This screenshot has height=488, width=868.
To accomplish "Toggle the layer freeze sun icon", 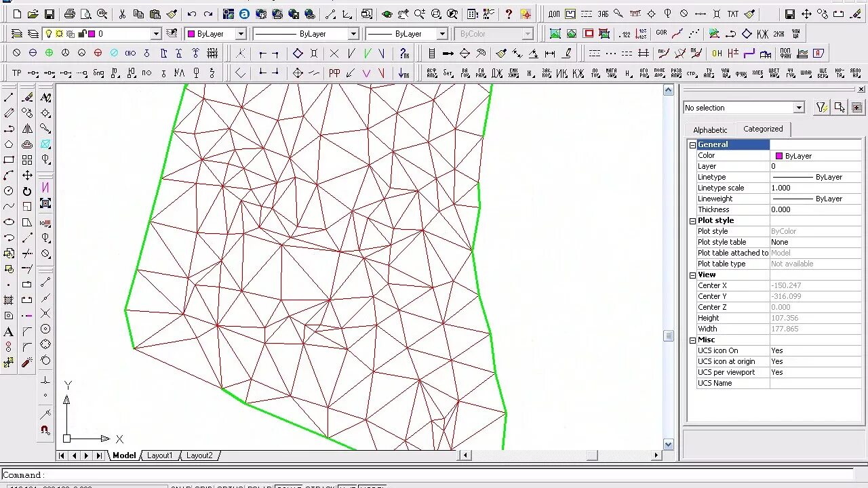I will (59, 34).
